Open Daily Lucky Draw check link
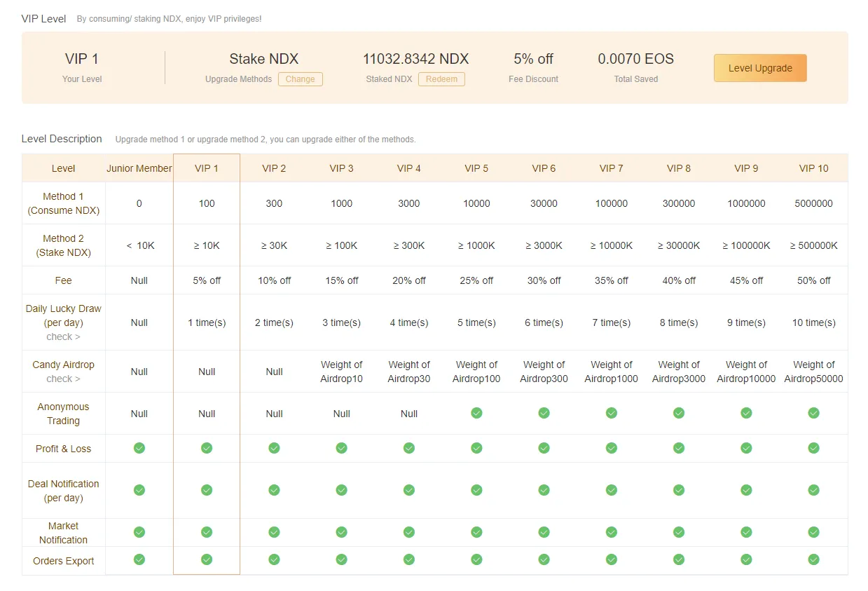 [63, 337]
